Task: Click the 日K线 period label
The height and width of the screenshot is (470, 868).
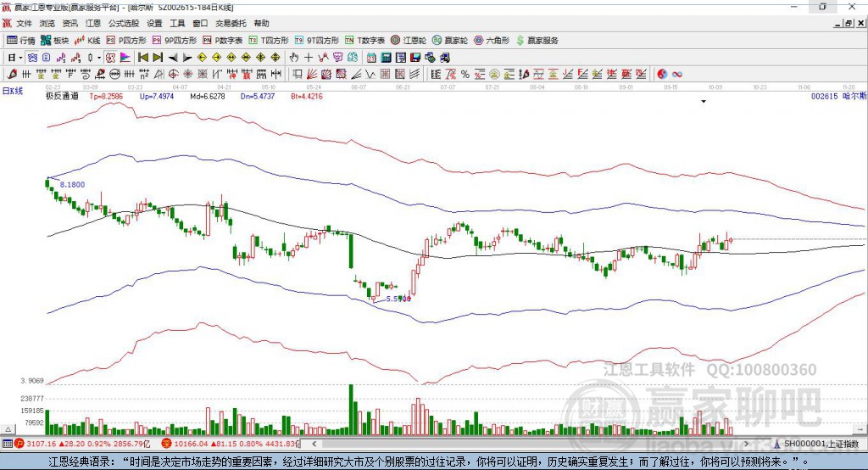Action: 13,91
